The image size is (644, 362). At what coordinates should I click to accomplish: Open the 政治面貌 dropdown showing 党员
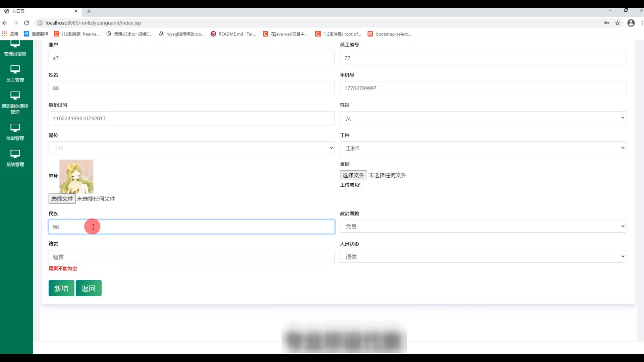pyautogui.click(x=483, y=227)
